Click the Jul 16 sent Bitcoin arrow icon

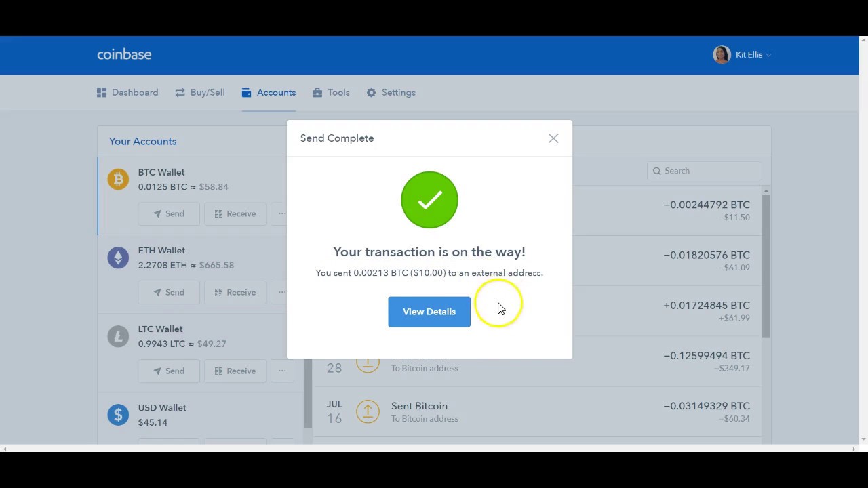[x=368, y=411]
